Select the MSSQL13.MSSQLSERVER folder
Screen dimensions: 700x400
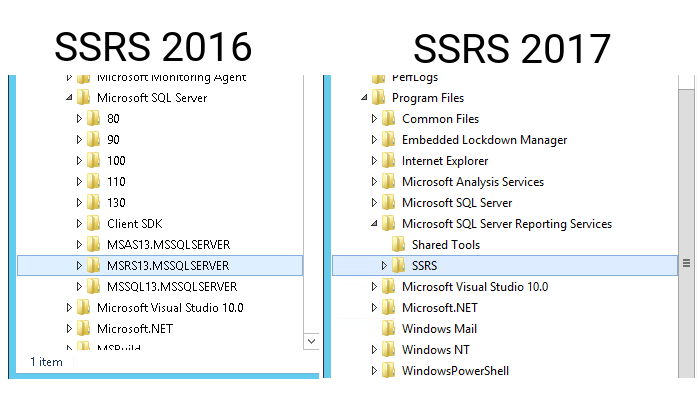172,287
